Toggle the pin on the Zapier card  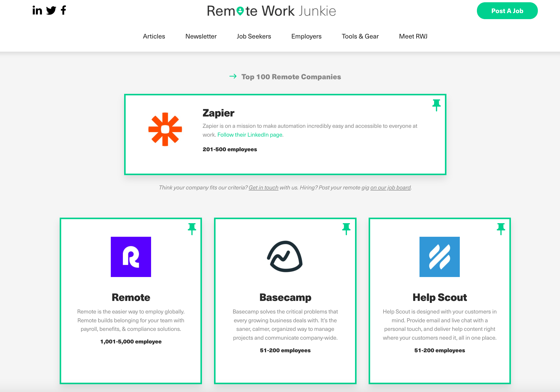pos(436,105)
